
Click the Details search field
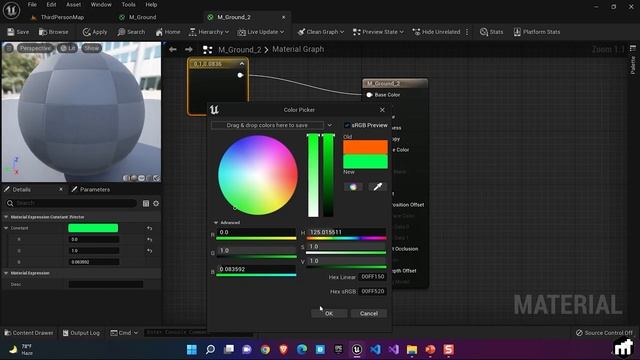click(x=71, y=203)
